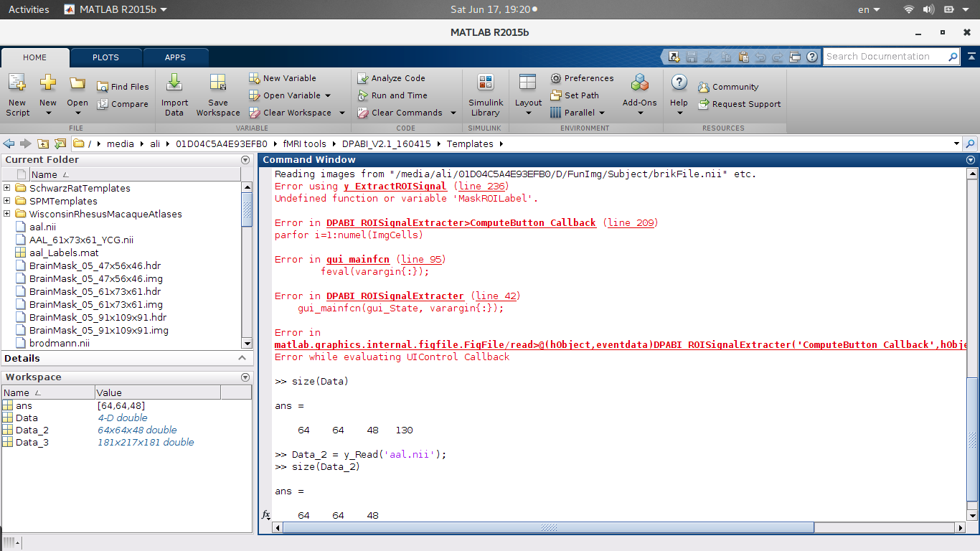The image size is (980, 551).
Task: Open Command Window actions menu
Action: click(x=971, y=160)
